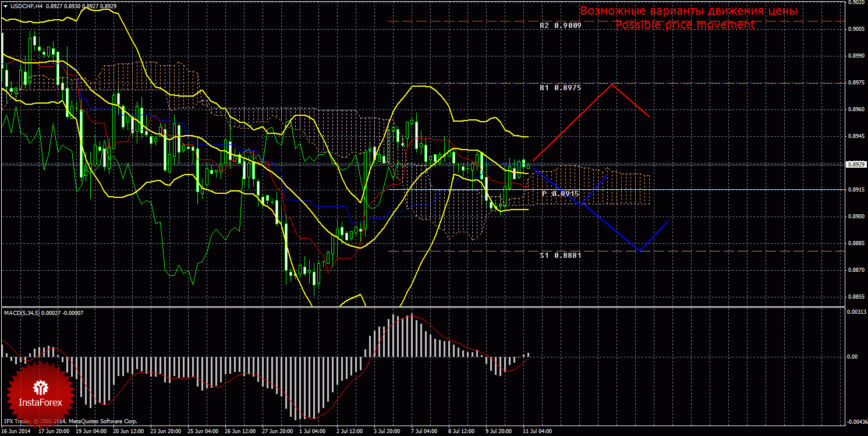Click the '27 Jun 20:00' time label

click(x=277, y=432)
